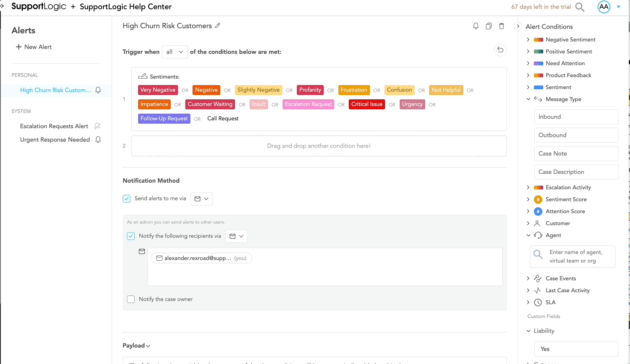Uncheck Send alerts to me via
This screenshot has width=630, height=364.
(x=127, y=198)
